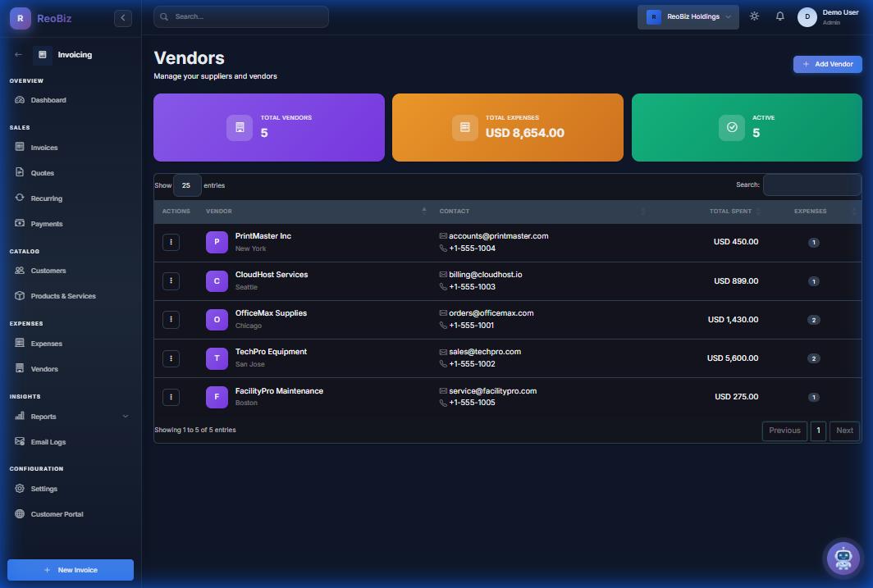The width and height of the screenshot is (873, 588).
Task: Click the notification bell icon
Action: click(779, 16)
